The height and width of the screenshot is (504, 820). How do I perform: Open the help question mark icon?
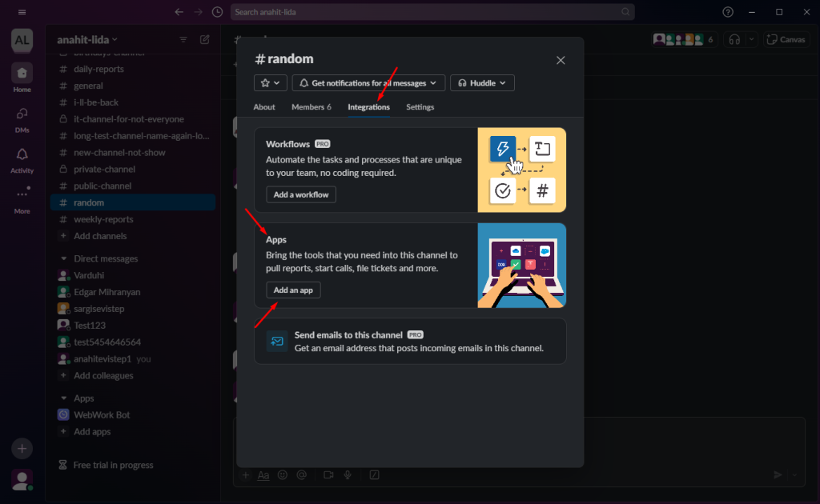tap(728, 12)
